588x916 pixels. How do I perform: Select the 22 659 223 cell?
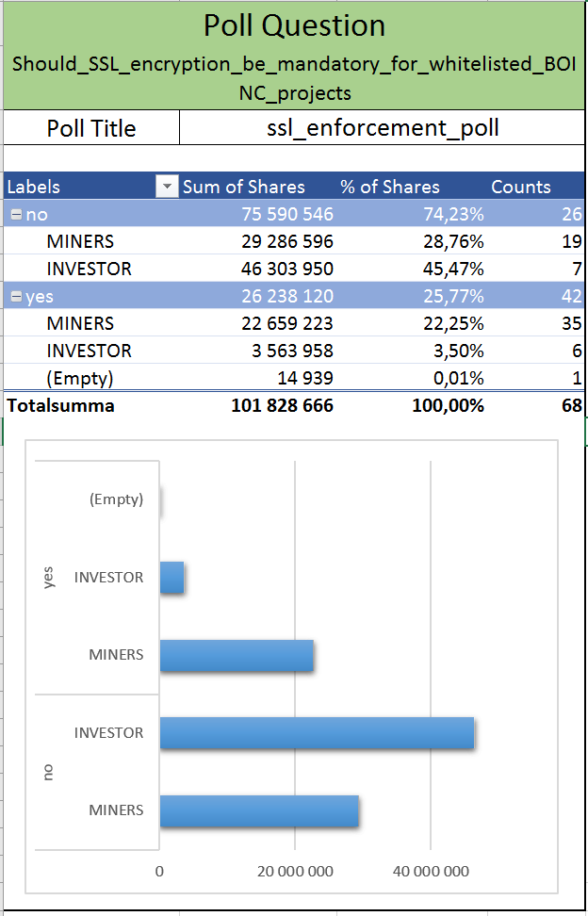287,323
